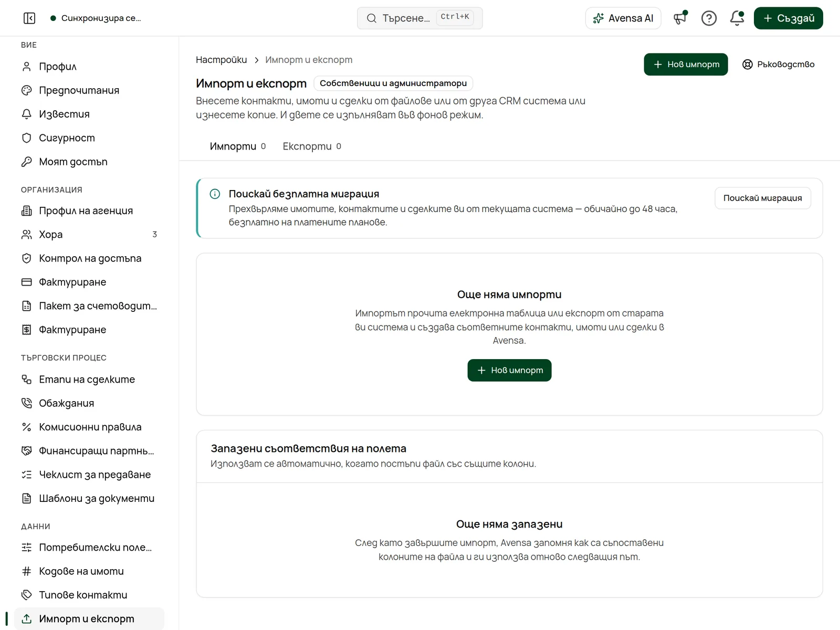The image size is (840, 630).
Task: Click the Етапи на сделките stages icon
Action: coord(27,380)
